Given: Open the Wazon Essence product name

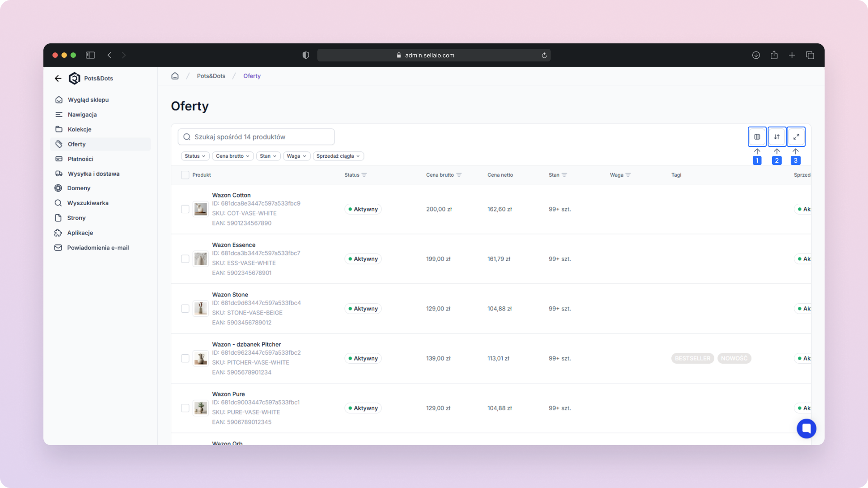Looking at the screenshot, I should [x=234, y=245].
